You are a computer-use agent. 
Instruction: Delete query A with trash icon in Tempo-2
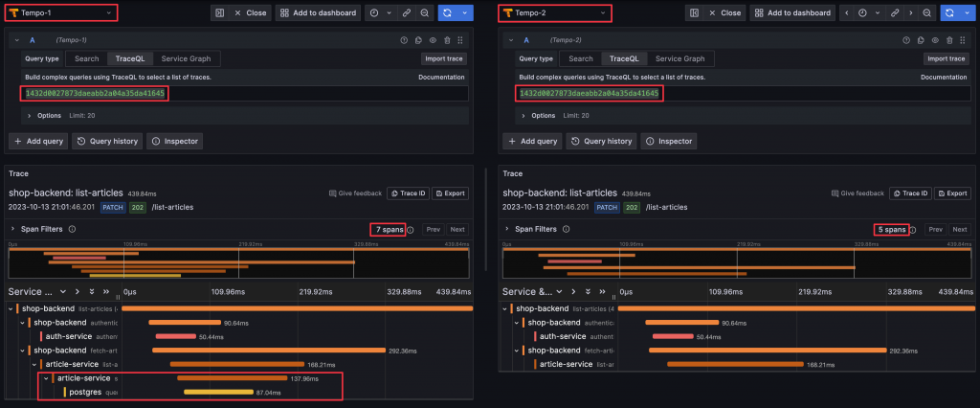pyautogui.click(x=949, y=40)
